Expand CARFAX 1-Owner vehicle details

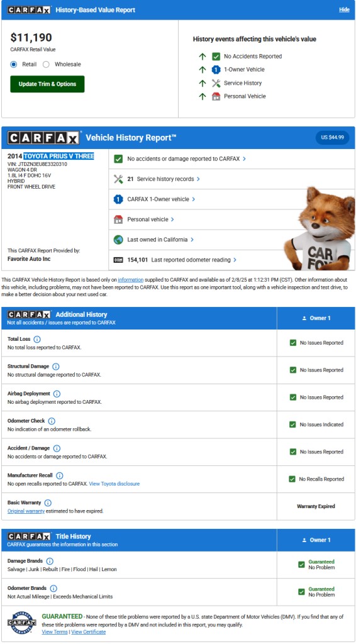pyautogui.click(x=232, y=199)
